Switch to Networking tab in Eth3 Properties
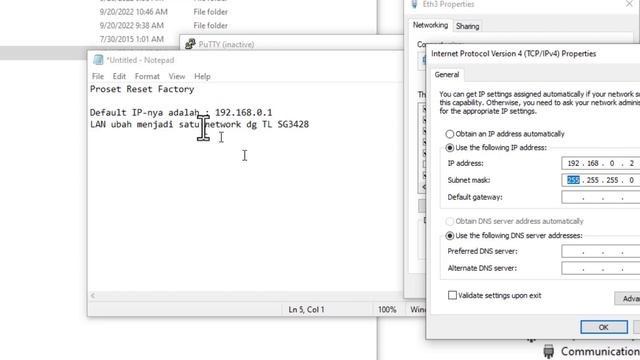The width and height of the screenshot is (640, 360). coord(430,25)
